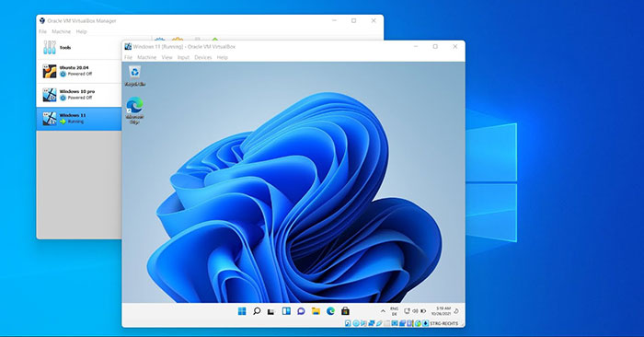Close the Windows 11 VM window
Image resolution: width=644 pixels, height=337 pixels.
point(455,46)
